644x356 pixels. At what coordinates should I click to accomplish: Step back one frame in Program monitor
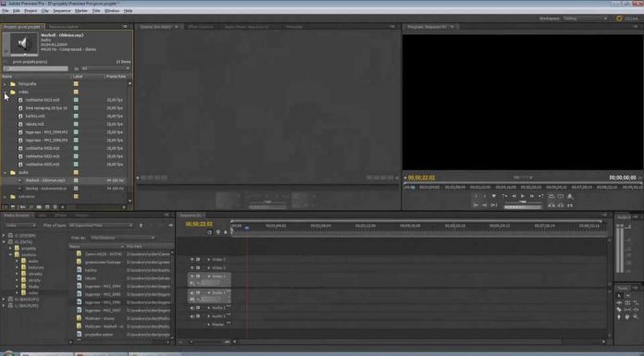click(x=514, y=196)
